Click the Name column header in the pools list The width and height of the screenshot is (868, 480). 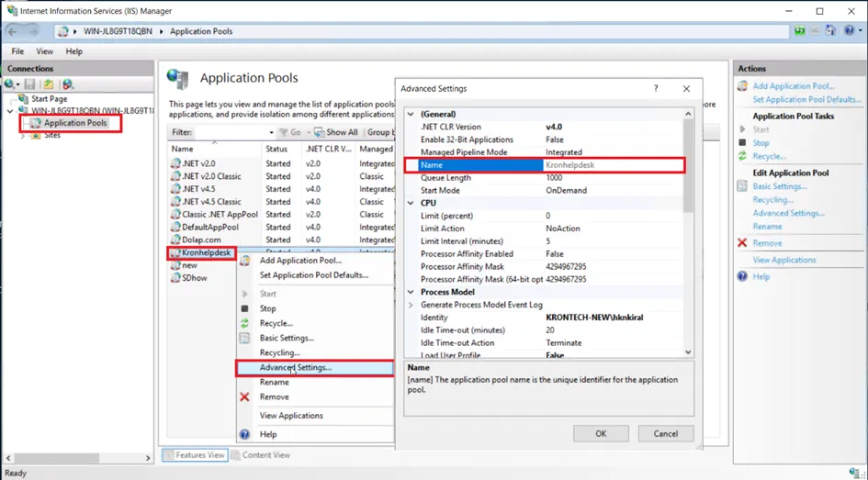215,149
